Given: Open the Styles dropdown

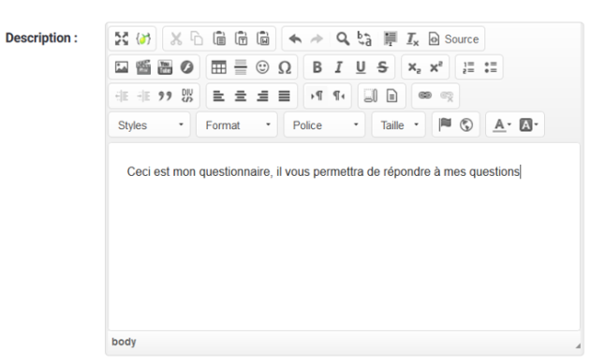Looking at the screenshot, I should click(x=150, y=124).
